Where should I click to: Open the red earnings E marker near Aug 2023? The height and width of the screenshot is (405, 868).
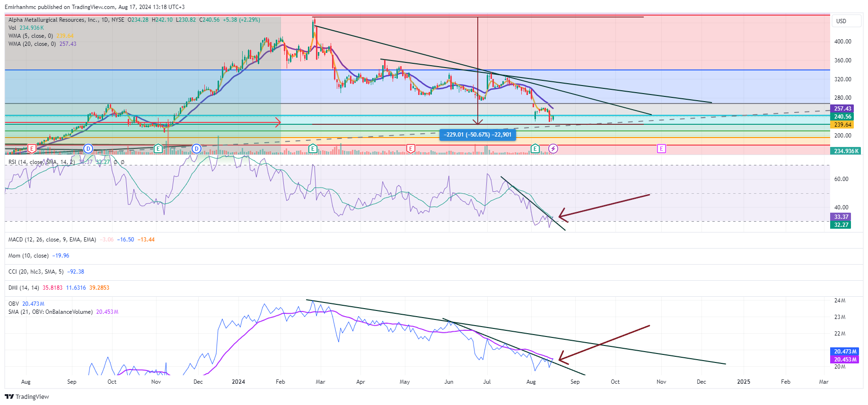point(32,149)
